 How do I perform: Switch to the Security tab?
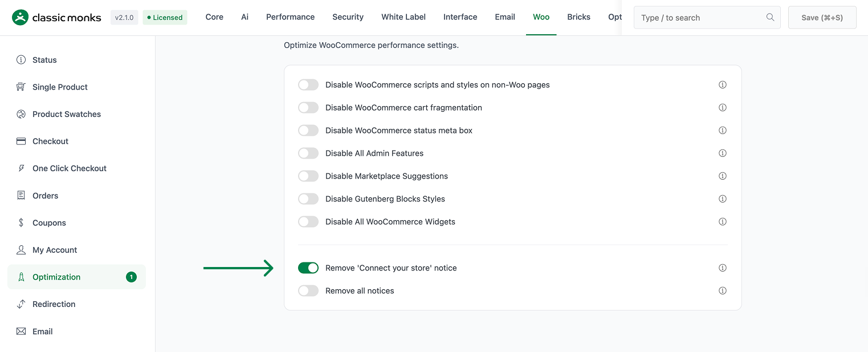pos(348,17)
